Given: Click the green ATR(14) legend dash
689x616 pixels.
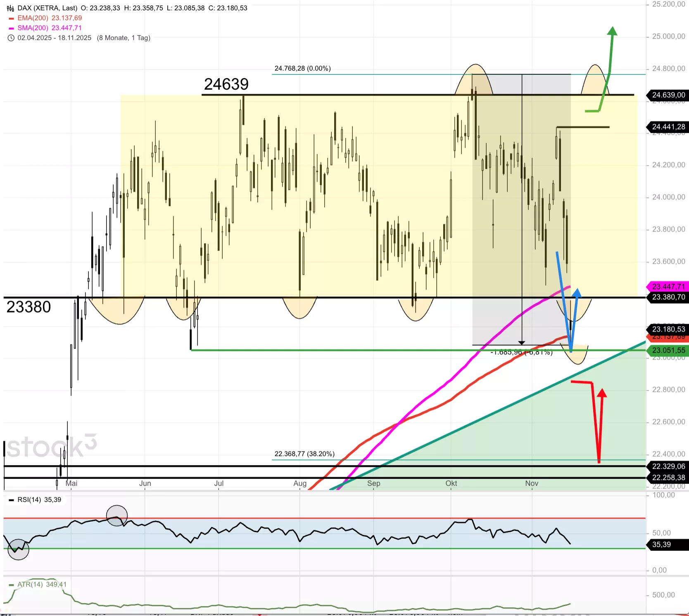Looking at the screenshot, I should (11, 585).
